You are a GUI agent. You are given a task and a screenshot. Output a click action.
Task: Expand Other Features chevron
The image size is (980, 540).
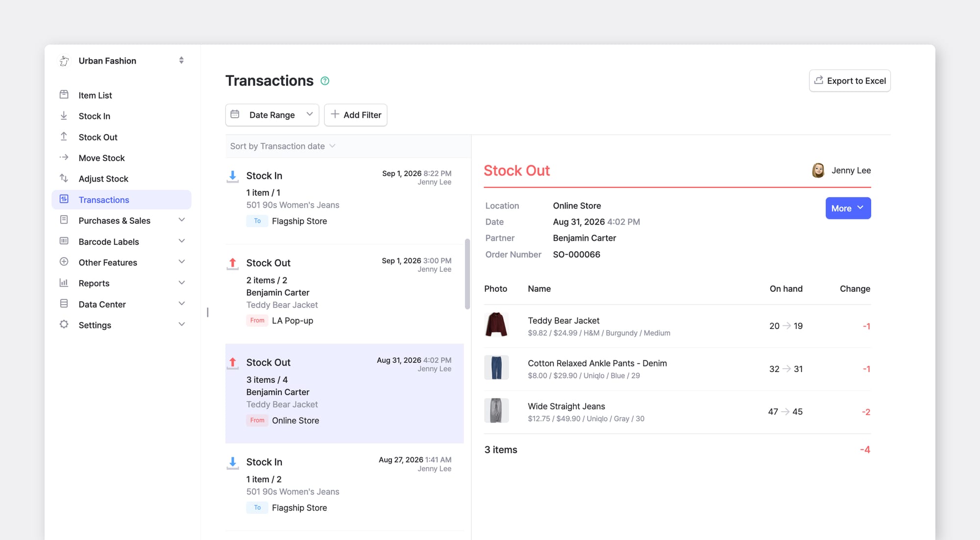[x=182, y=262]
